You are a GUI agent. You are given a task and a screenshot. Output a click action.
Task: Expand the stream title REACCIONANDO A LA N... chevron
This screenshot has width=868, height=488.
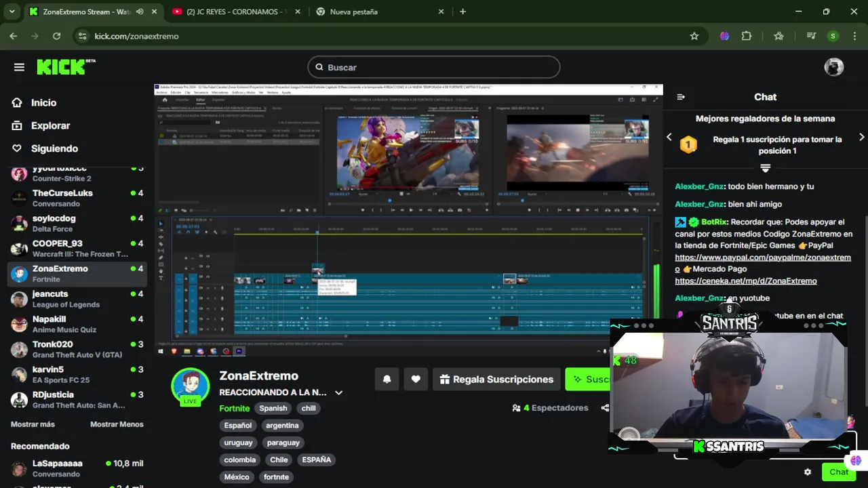(338, 392)
